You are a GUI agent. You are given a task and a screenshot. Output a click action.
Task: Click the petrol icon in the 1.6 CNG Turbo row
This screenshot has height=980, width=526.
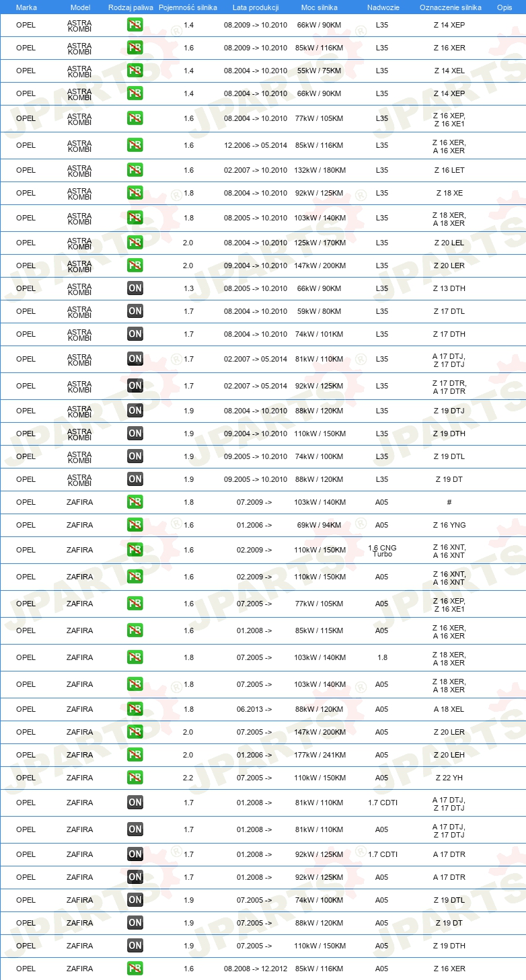coord(135,550)
